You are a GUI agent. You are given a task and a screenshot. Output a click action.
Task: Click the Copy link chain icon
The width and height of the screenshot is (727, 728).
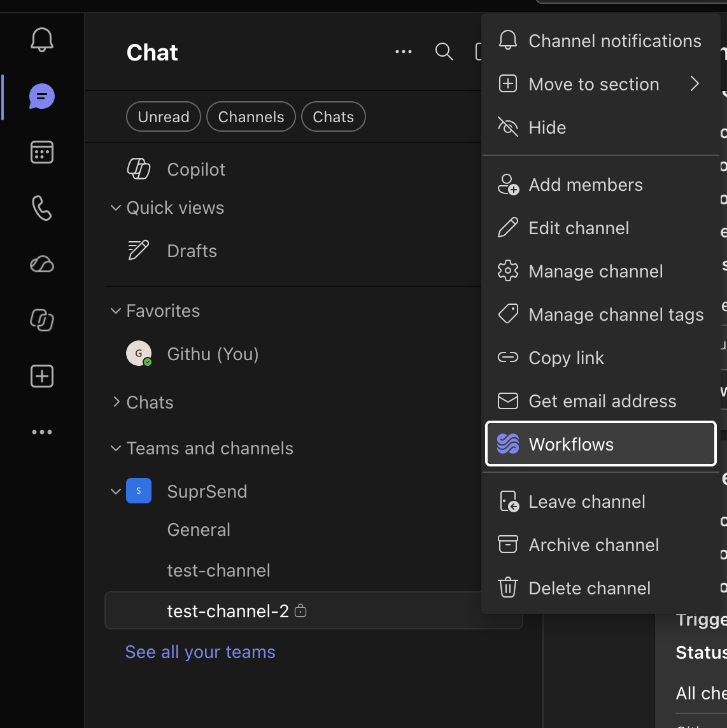[508, 357]
